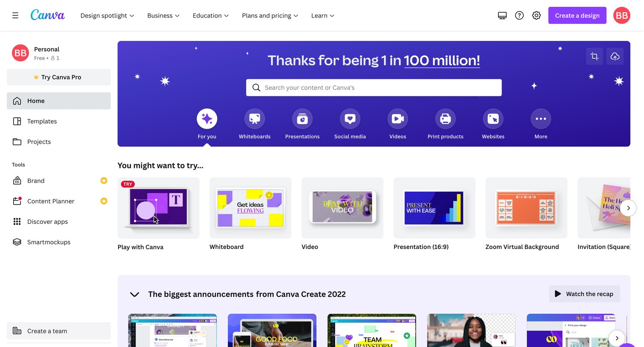
Task: Open the Zoom Virtual Background thumbnail
Action: 526,208
